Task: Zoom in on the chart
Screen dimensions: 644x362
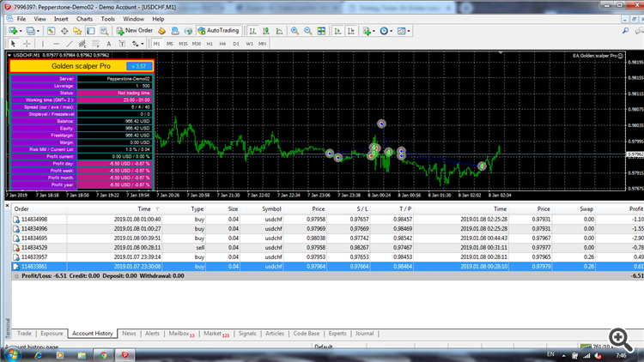Action: point(295,30)
